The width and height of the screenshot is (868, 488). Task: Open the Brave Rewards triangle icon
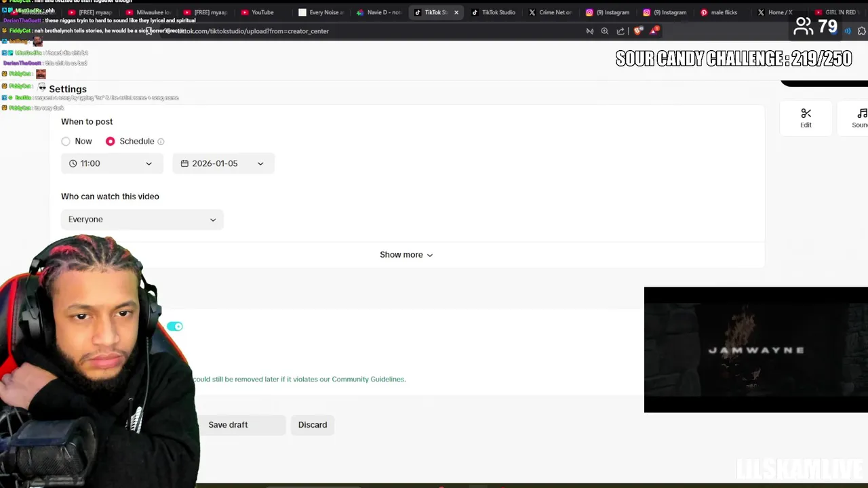(654, 30)
